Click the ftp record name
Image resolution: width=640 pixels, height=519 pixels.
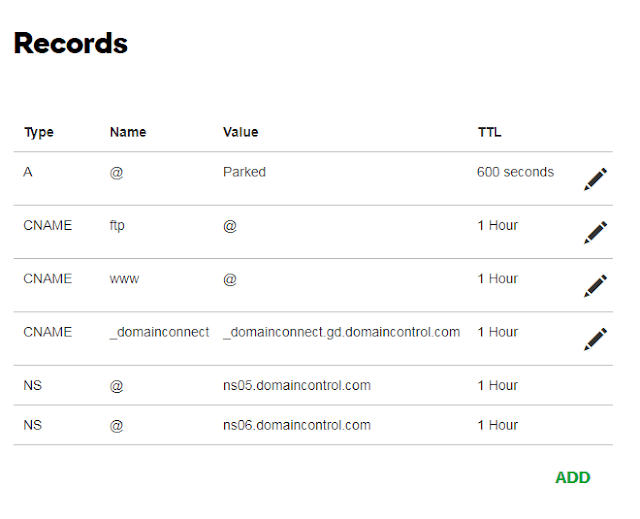coord(117,226)
